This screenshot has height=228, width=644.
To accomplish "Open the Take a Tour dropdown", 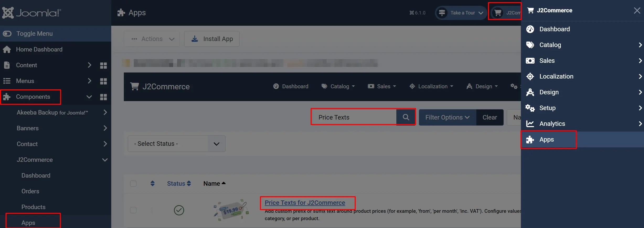I will click(461, 13).
